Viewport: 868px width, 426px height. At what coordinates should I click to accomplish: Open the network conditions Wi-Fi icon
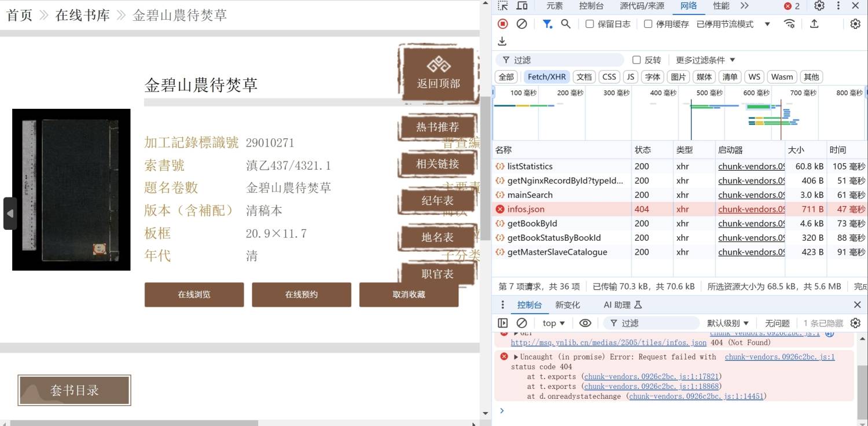point(789,24)
